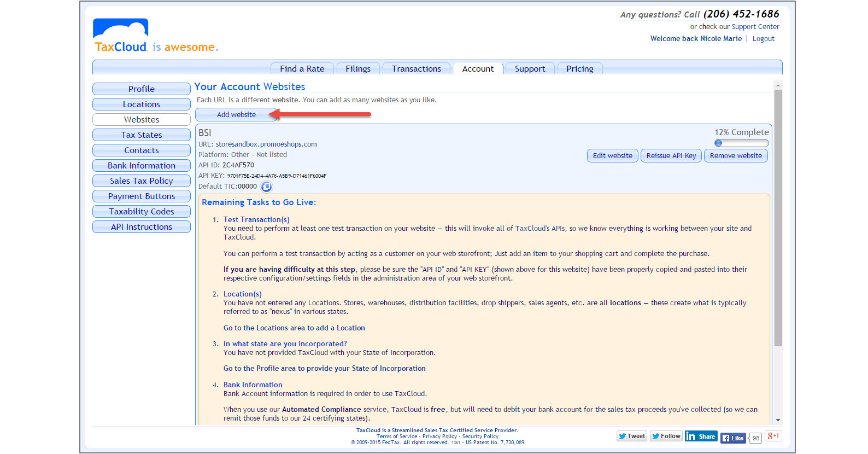Select the Account tab
The width and height of the screenshot is (868, 454).
click(478, 68)
